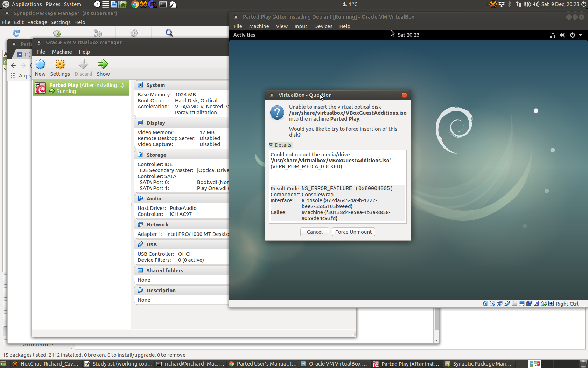Viewport: 588px width, 368px height.
Task: Click the USB status icon in VM bar
Action: point(507,304)
